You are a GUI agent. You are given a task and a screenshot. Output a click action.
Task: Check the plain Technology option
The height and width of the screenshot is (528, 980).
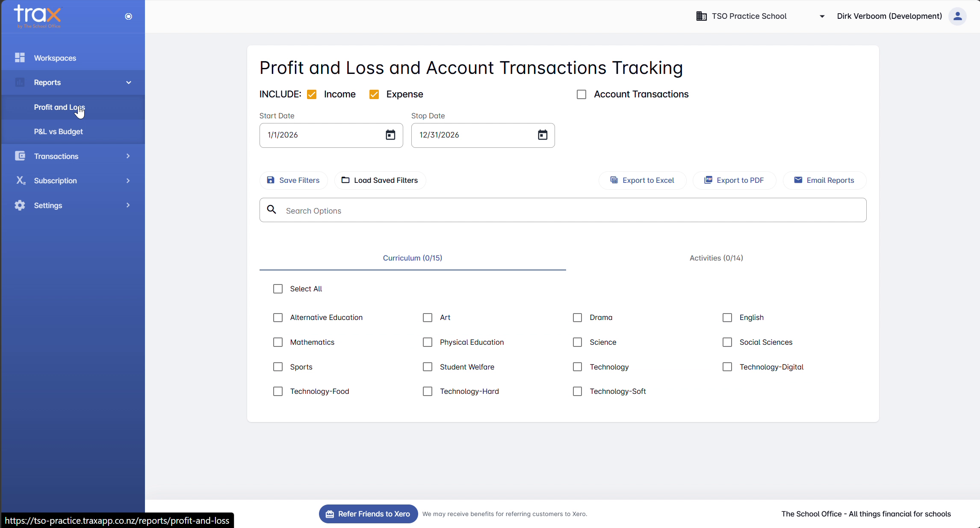(578, 367)
